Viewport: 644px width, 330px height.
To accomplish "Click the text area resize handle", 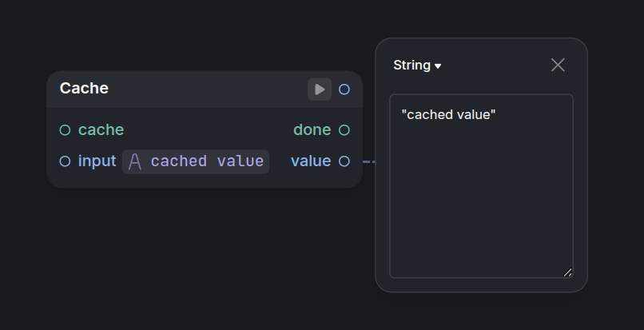I will click(x=567, y=272).
